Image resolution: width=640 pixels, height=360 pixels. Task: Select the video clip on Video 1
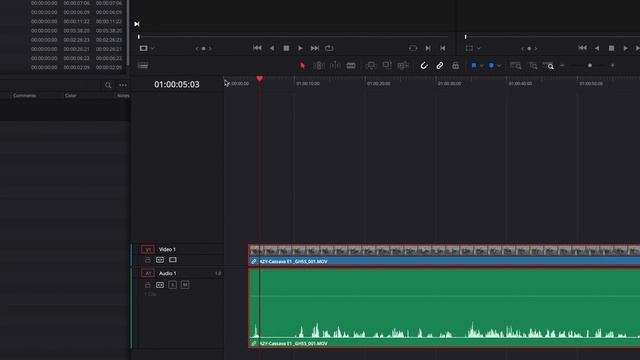(444, 255)
